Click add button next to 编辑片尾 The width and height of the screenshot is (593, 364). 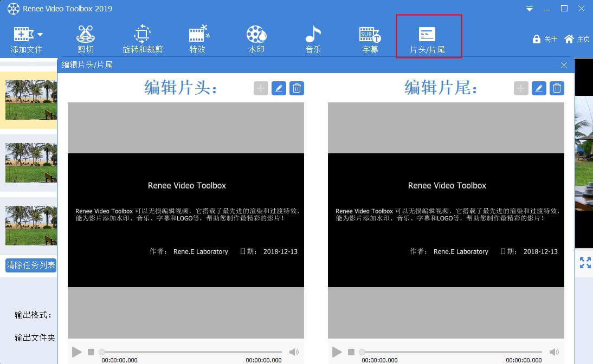[x=521, y=88]
